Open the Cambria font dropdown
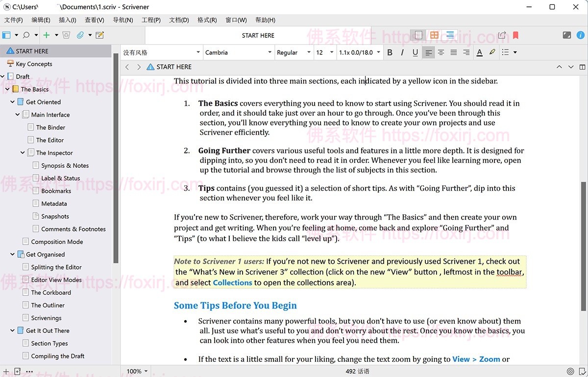 tap(239, 52)
